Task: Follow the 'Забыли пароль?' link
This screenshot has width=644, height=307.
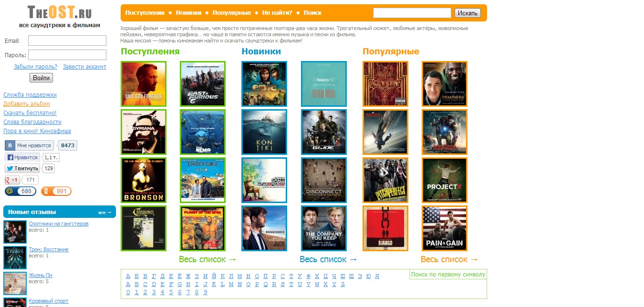Action: point(36,67)
